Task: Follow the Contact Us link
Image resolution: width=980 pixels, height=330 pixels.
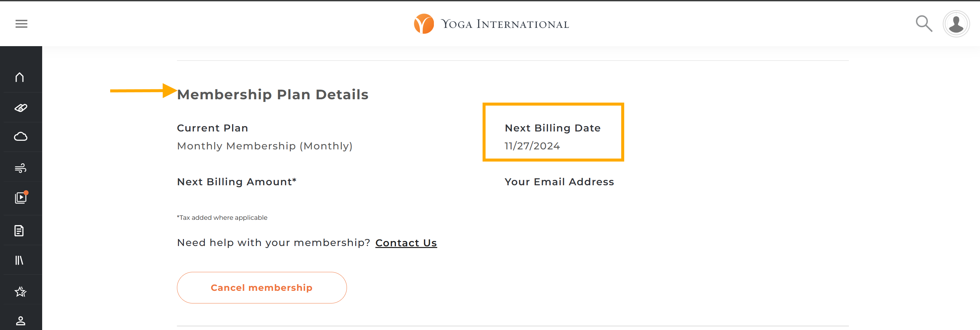Action: [x=406, y=243]
